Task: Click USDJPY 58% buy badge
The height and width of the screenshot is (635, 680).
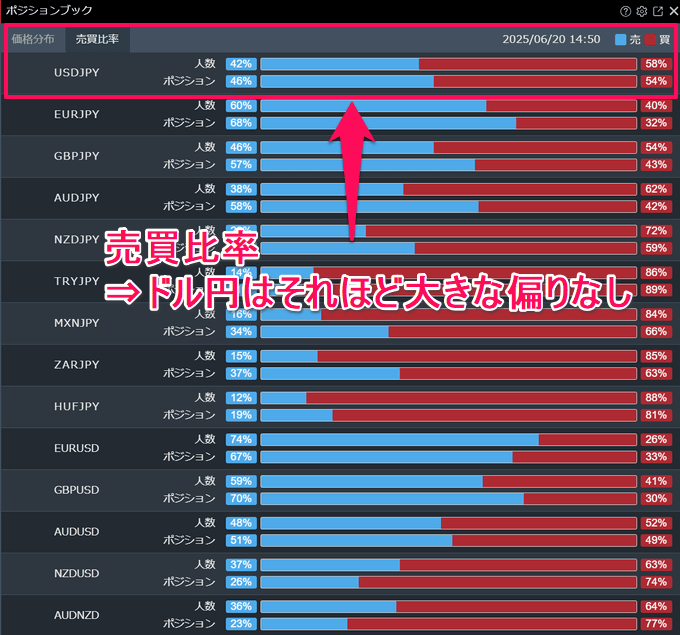Action: [x=656, y=64]
